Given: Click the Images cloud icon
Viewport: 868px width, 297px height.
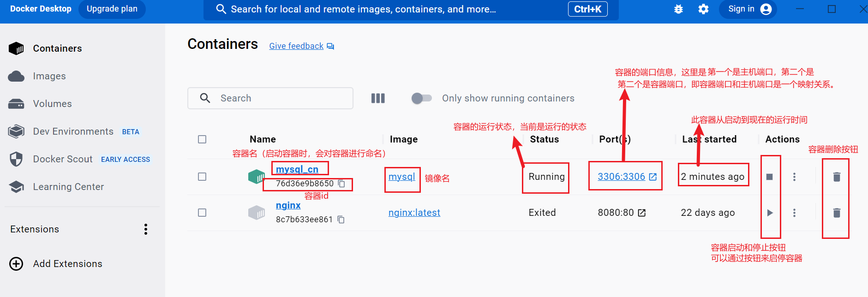Looking at the screenshot, I should click(x=16, y=76).
